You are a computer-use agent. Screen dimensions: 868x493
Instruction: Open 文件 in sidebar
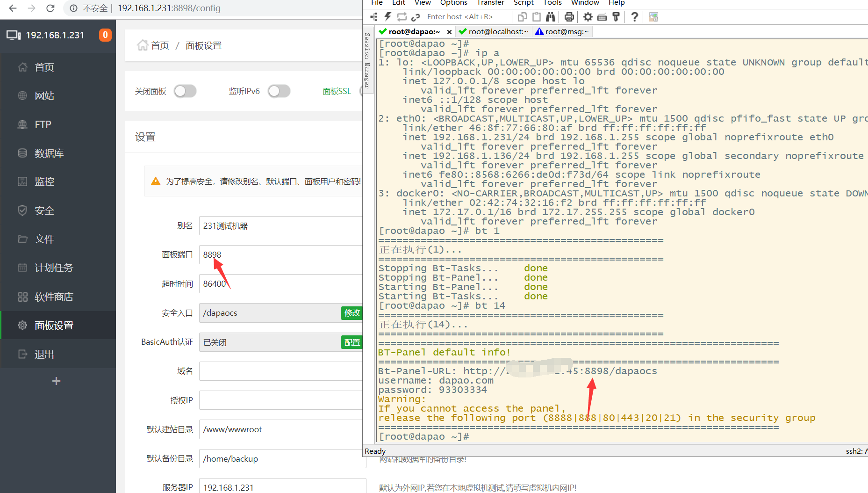(x=58, y=239)
